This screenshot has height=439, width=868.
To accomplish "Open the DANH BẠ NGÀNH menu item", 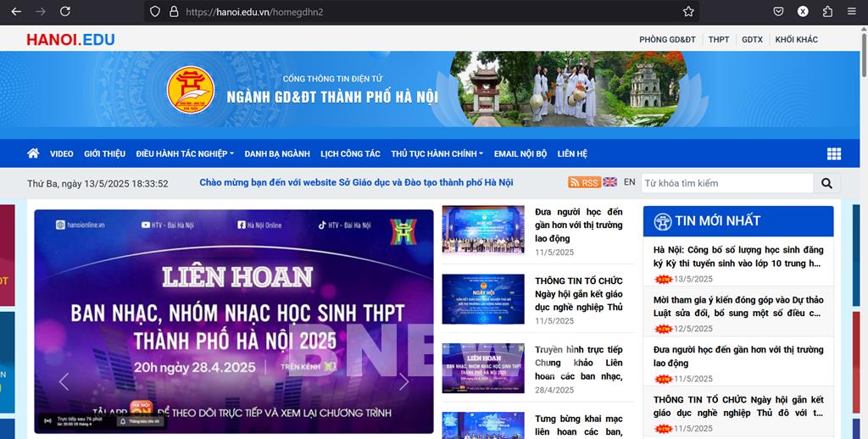I will (x=277, y=153).
